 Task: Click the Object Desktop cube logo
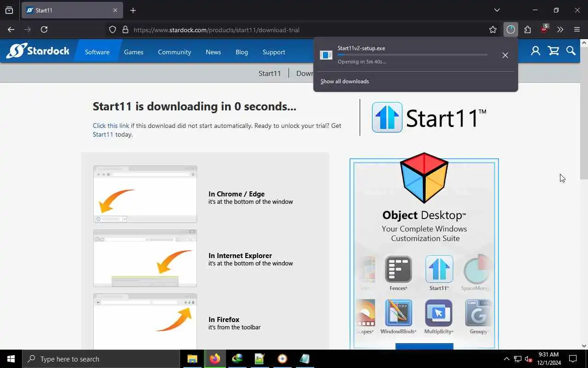(x=424, y=178)
